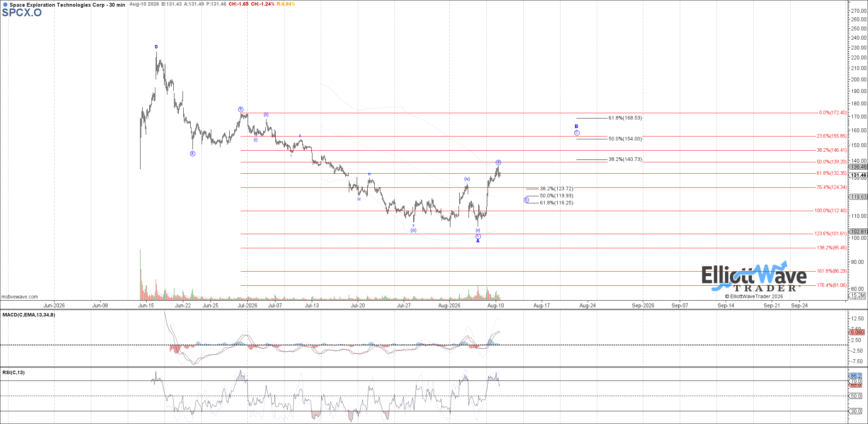
Task: Click the 138.2%(95.45) extension label
Action: click(x=832, y=248)
